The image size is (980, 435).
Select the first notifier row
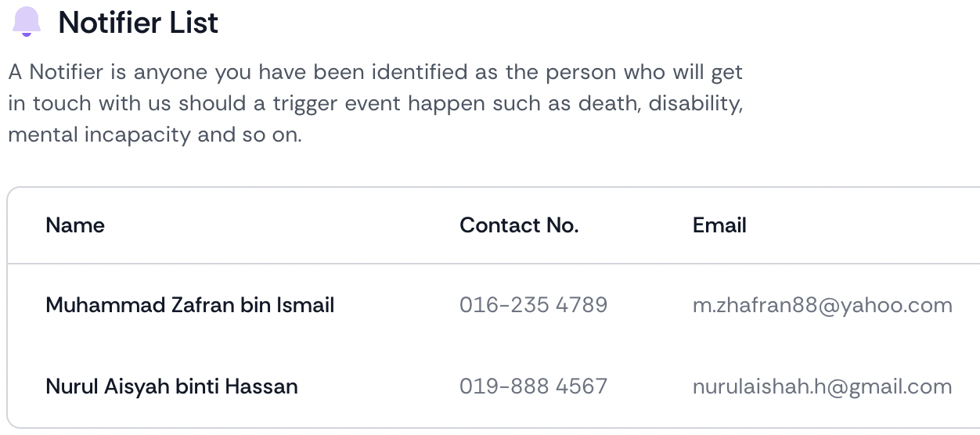point(494,305)
